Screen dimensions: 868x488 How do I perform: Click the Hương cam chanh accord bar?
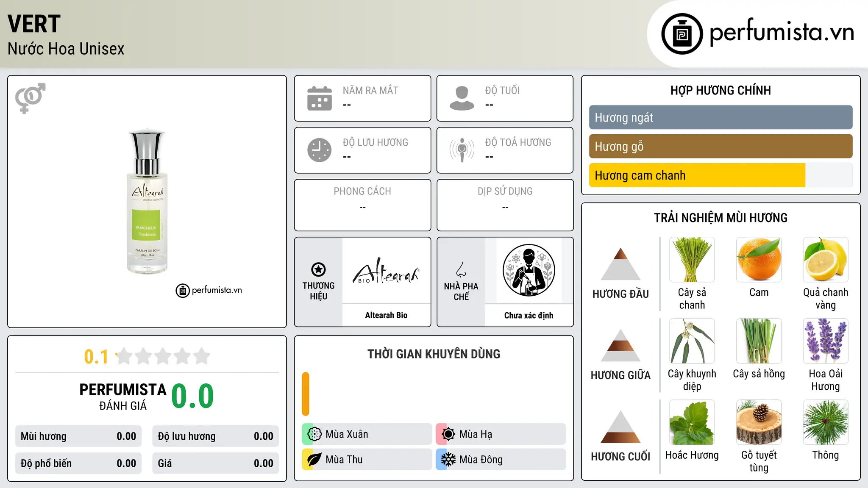(x=721, y=175)
